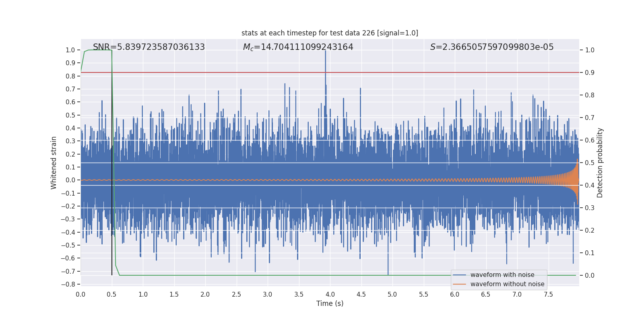Click the red horizontal threshold line
The width and height of the screenshot is (644, 322).
tap(330, 72)
